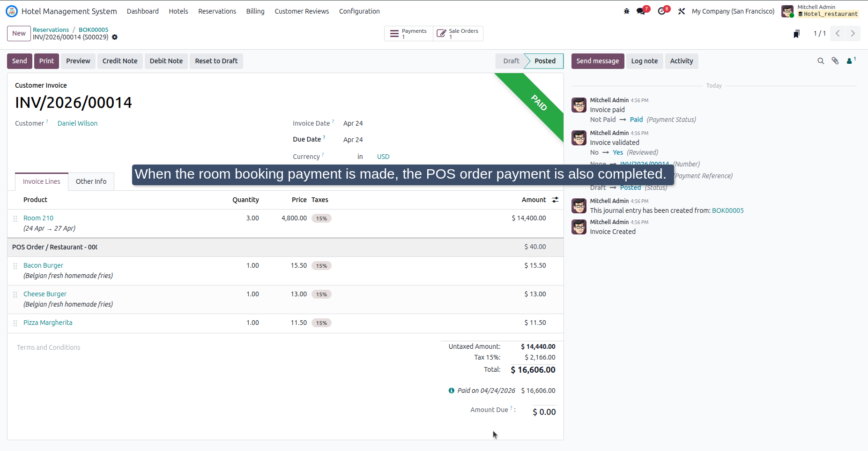Click the Quantity column header

point(245,200)
